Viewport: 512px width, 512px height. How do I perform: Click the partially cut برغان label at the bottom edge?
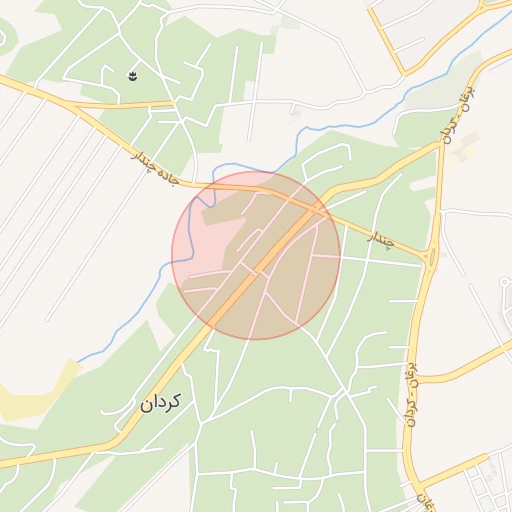[x=427, y=503]
